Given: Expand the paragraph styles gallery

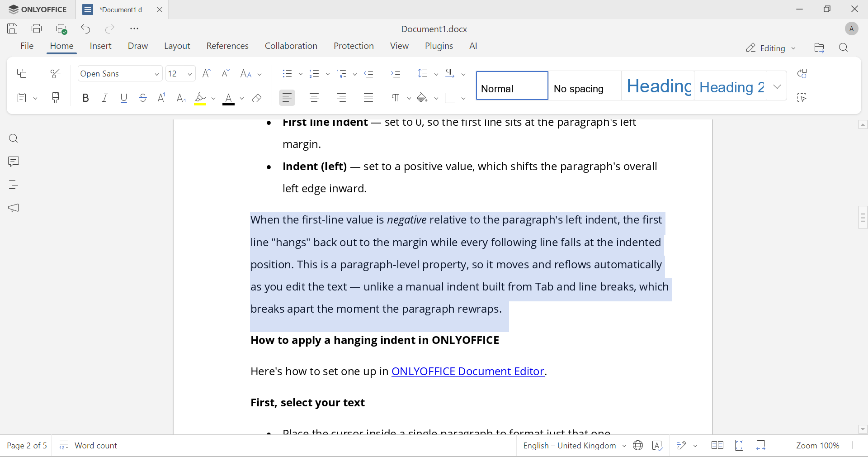Looking at the screenshot, I should tap(777, 86).
